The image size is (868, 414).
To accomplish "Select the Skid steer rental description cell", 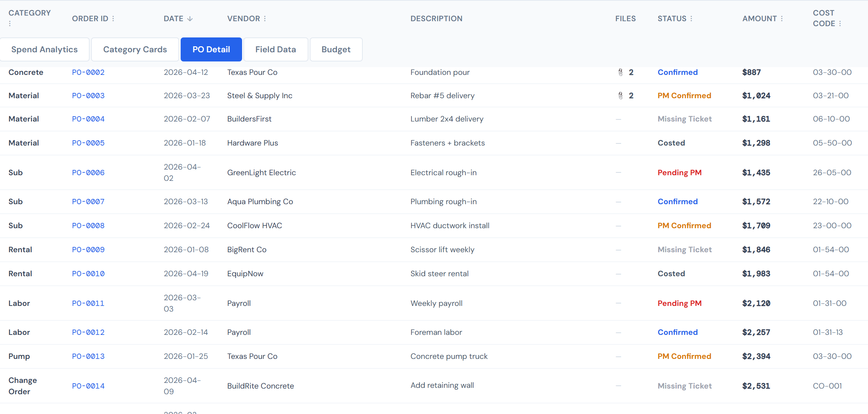I will click(x=439, y=273).
